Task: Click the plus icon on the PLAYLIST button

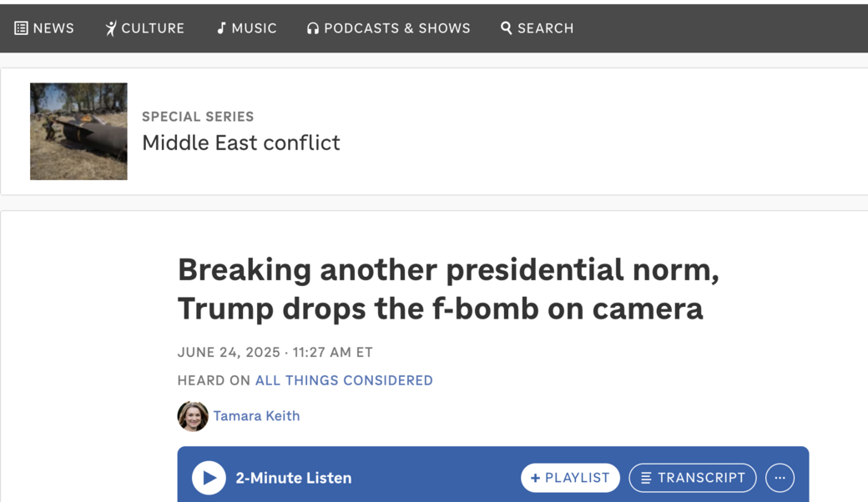Action: coord(534,478)
